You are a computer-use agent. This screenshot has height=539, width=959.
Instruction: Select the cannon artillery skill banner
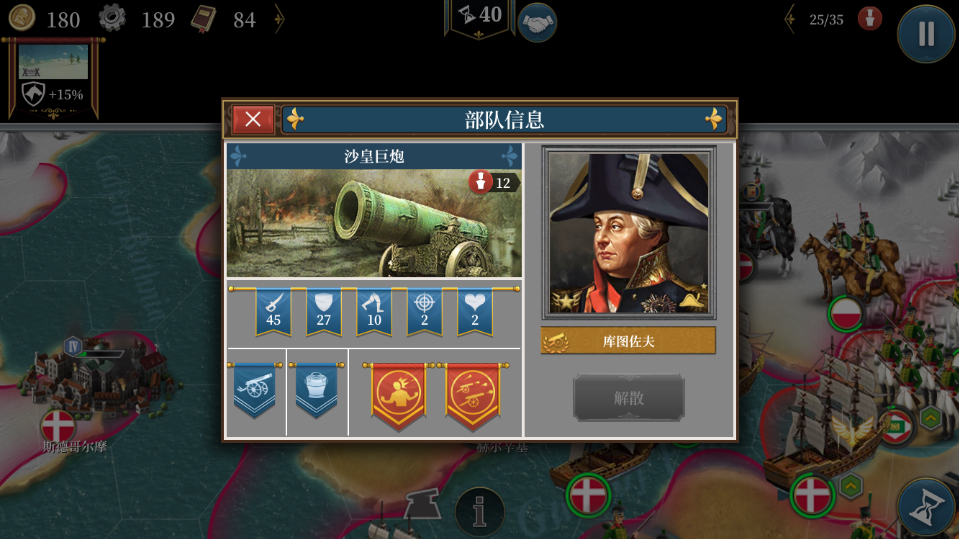(x=255, y=390)
